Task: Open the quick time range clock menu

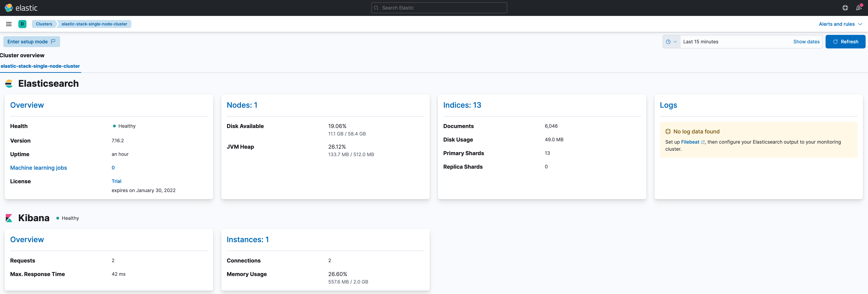Action: point(671,42)
